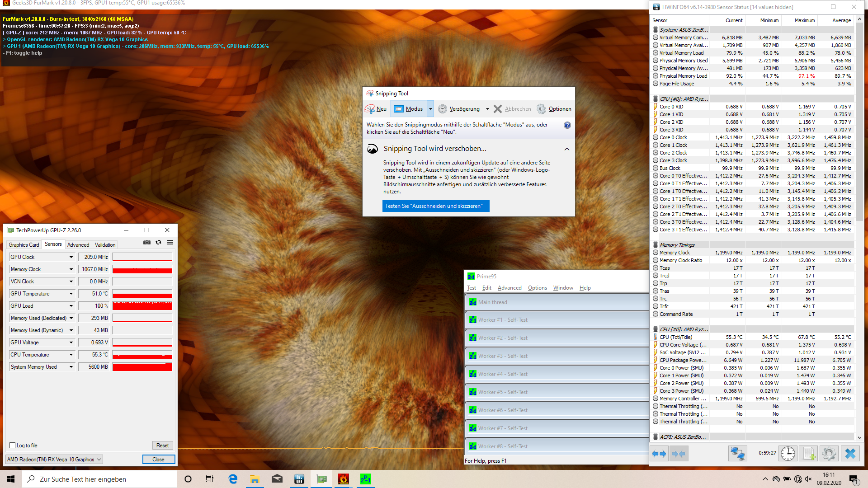Click Snipping Tool help question icon
Viewport: 868px width, 488px height.
tap(567, 125)
